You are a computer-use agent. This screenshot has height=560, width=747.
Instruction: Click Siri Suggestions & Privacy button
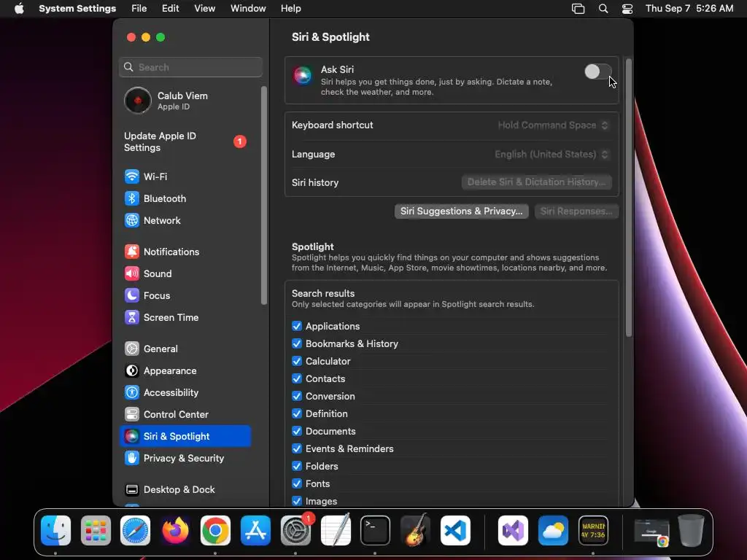[461, 211]
